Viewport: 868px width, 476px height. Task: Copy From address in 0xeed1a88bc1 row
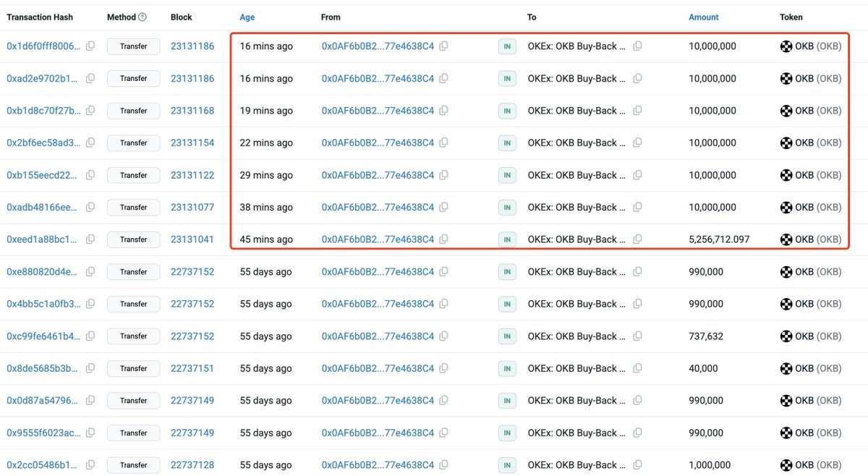(443, 239)
